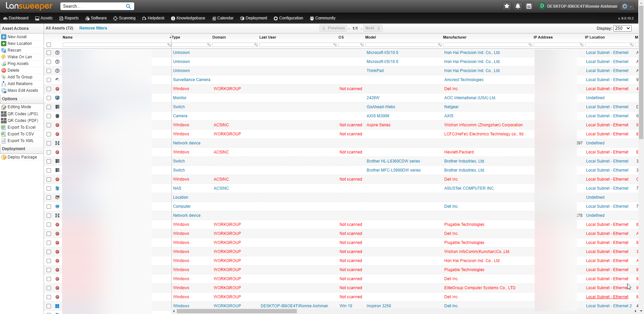This screenshot has width=644, height=314.
Task: Sort by the Manufacturer column header
Action: click(x=454, y=37)
